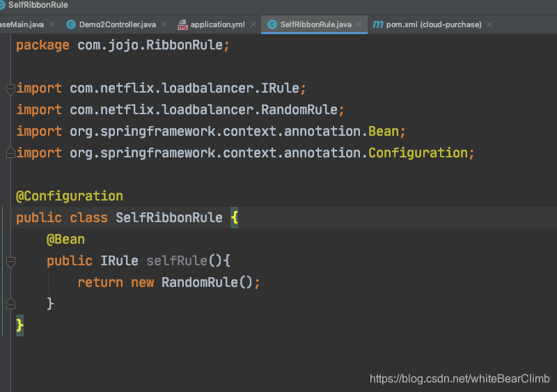Close the pom.xml (cloud-purchase) tab
557x392 pixels.
tap(489, 24)
